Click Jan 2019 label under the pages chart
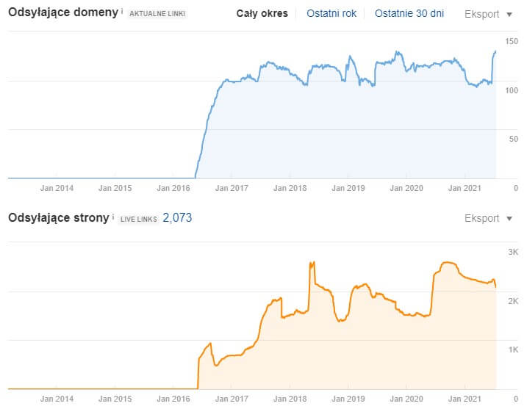This screenshot has width=527, height=420. point(348,399)
